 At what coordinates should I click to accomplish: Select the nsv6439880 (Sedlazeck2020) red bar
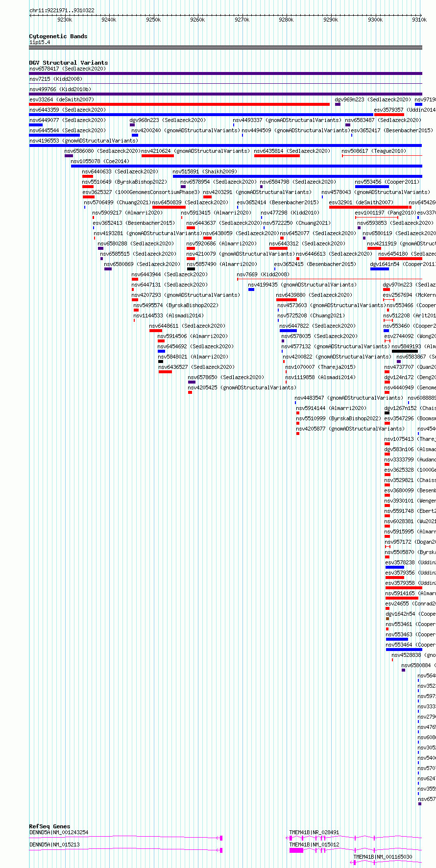[x=287, y=299]
